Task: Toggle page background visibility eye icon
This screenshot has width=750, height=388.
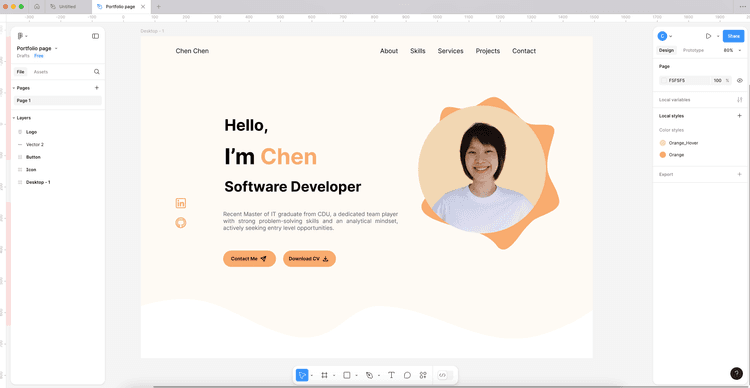Action: click(x=739, y=80)
